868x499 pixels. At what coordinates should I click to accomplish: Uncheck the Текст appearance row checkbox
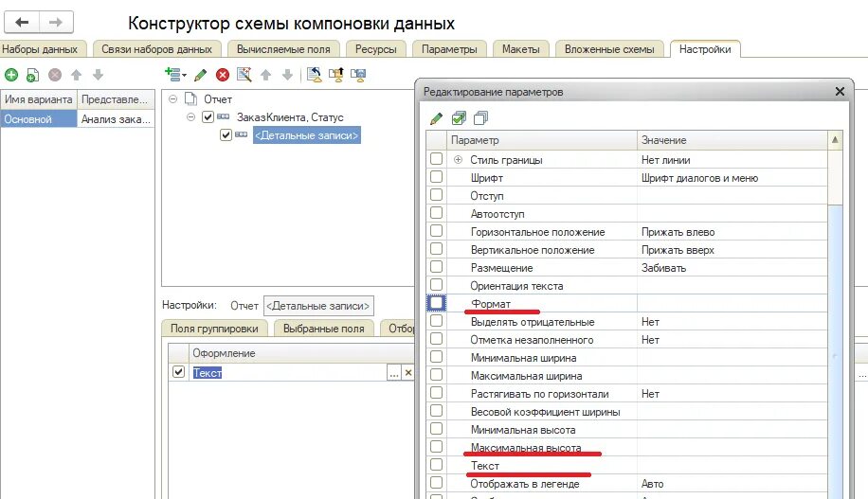[178, 372]
